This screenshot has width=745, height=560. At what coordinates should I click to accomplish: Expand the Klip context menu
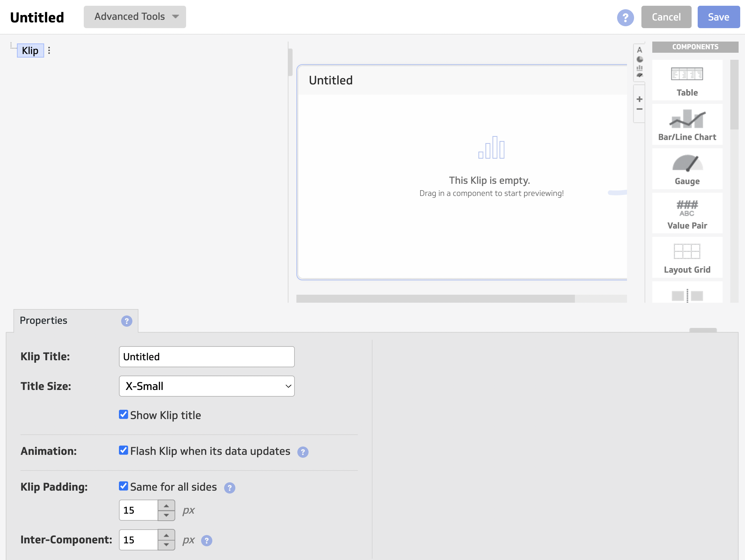(x=50, y=50)
